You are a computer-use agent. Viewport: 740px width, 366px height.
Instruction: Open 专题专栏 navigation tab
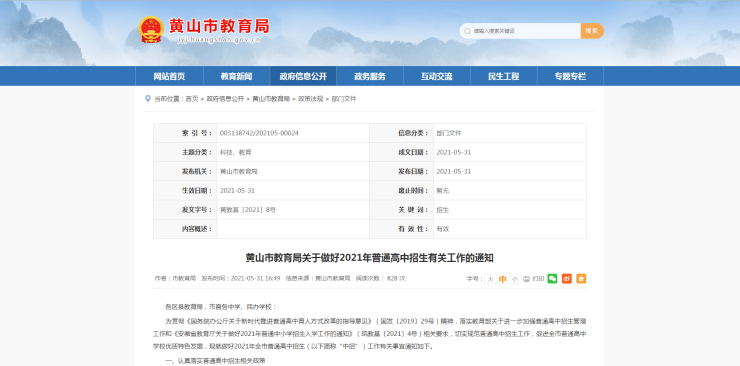(570, 76)
